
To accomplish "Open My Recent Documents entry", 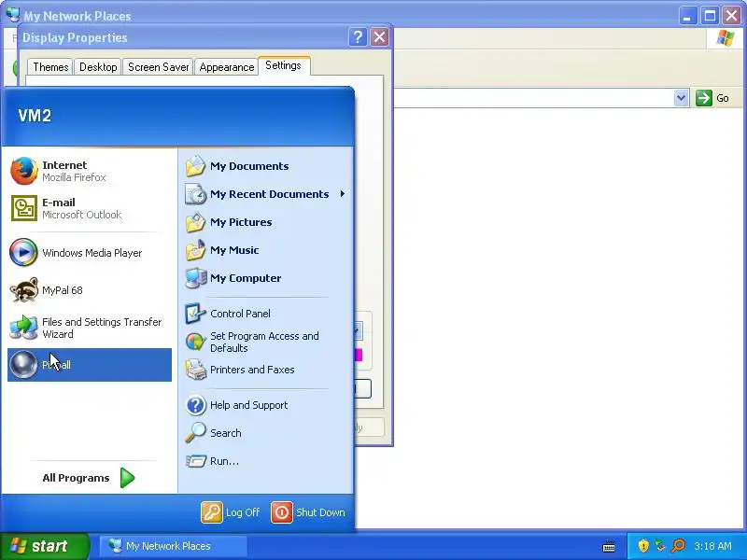I will tap(266, 194).
